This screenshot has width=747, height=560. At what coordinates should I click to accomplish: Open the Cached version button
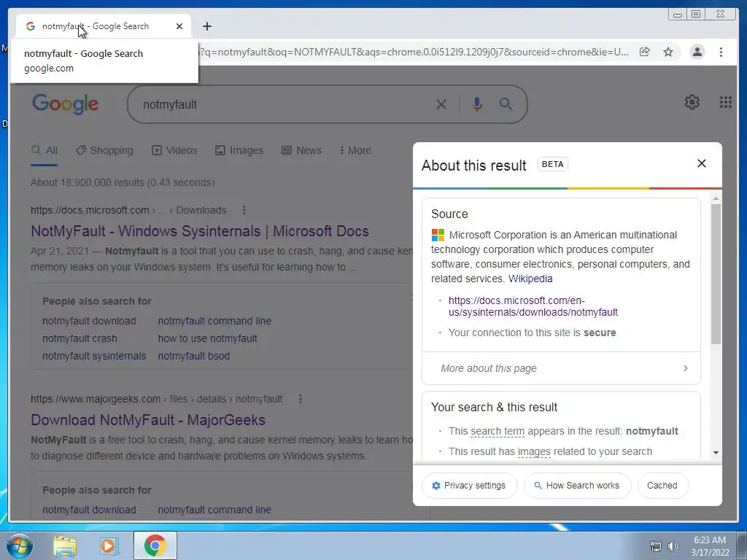[662, 485]
